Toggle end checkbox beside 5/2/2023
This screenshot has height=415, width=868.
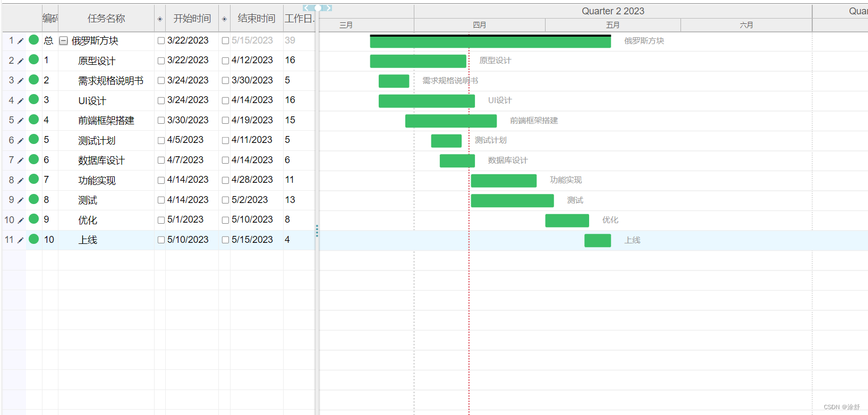[x=225, y=200]
